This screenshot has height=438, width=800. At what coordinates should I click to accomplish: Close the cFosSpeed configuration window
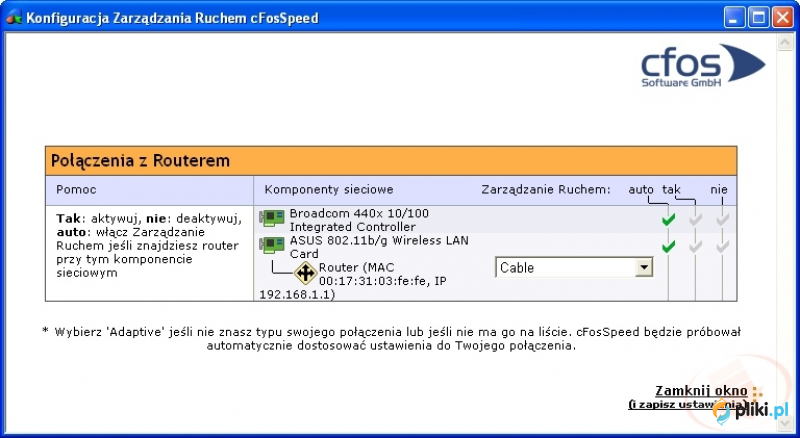(x=782, y=17)
